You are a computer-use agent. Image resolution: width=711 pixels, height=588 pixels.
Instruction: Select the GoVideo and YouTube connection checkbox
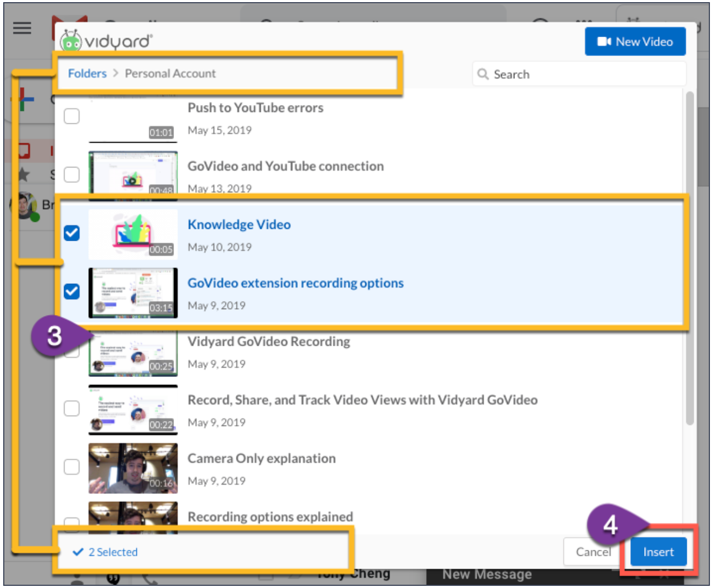(x=72, y=174)
